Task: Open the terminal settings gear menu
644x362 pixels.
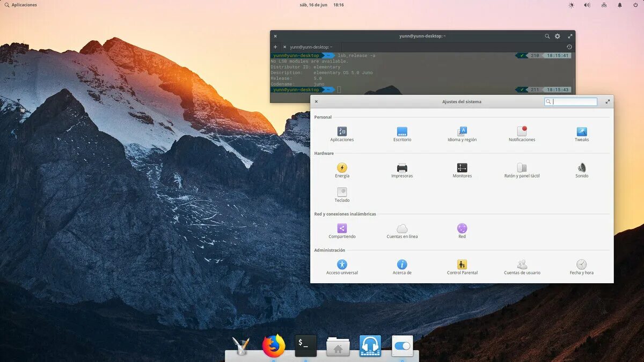Action: pyautogui.click(x=557, y=36)
